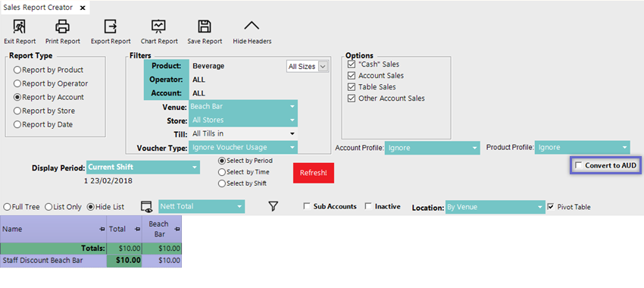Click the Total column header
Screen dimensions: 644x288
[x=124, y=229]
